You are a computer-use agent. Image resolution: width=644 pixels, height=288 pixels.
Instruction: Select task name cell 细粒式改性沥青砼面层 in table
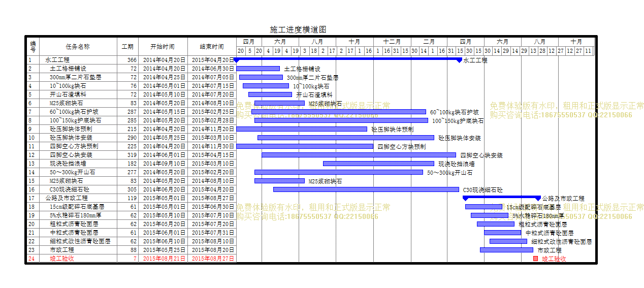click(78, 241)
